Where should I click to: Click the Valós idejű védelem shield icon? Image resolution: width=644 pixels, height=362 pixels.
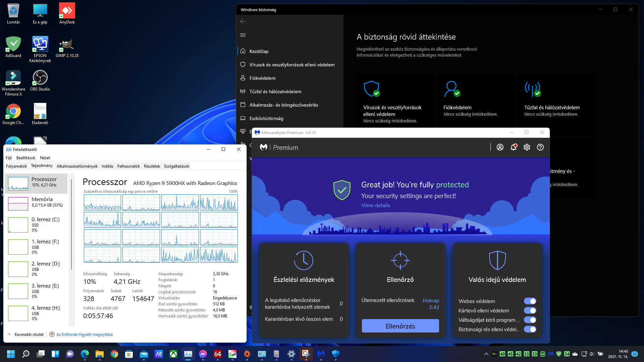497,260
